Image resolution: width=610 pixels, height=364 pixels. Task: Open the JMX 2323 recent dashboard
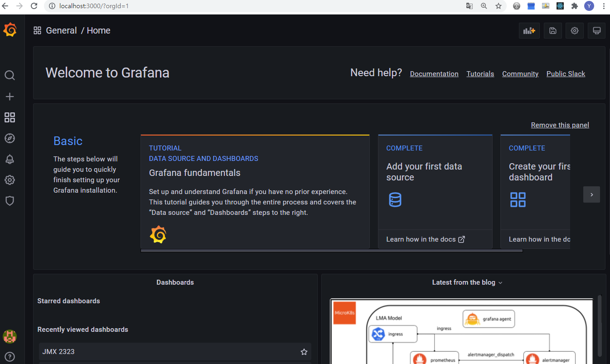pyautogui.click(x=175, y=352)
